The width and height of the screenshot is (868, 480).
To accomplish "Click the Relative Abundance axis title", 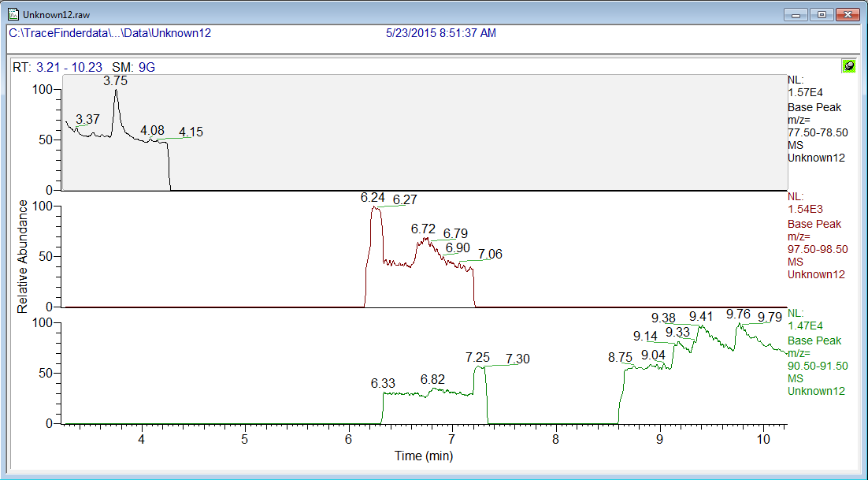I will [23, 256].
